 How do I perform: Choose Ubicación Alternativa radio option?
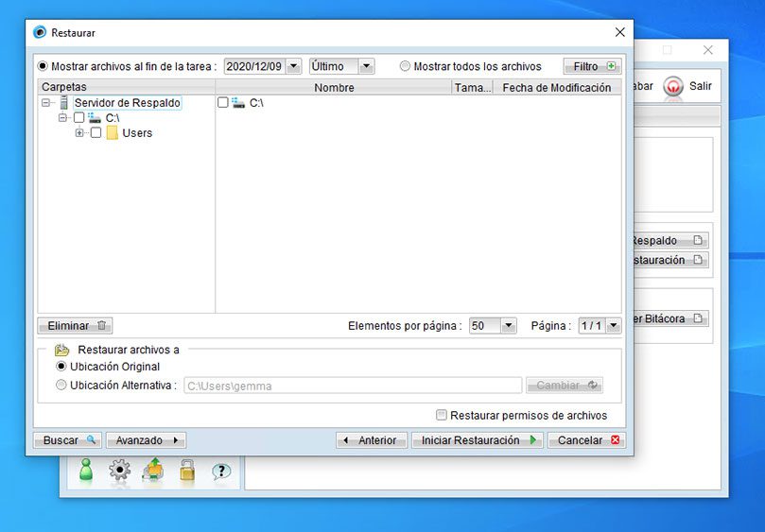pos(61,385)
